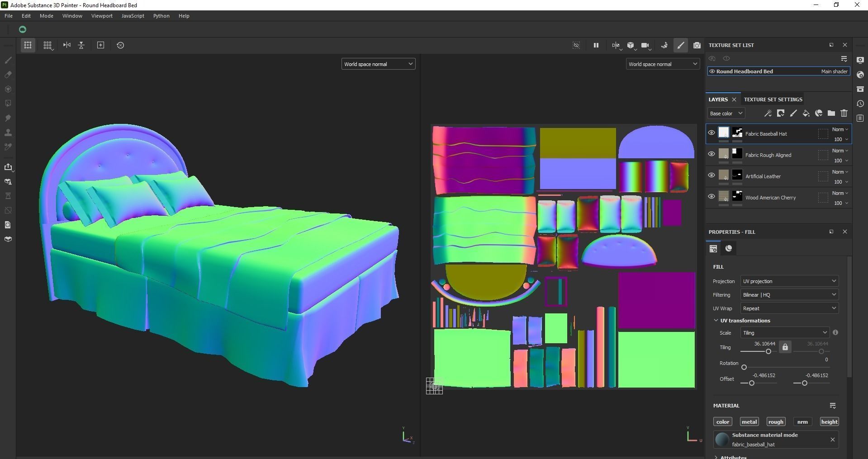Screen dimensions: 868x459
Task: Select the Eraser tool
Action: pyautogui.click(x=8, y=75)
